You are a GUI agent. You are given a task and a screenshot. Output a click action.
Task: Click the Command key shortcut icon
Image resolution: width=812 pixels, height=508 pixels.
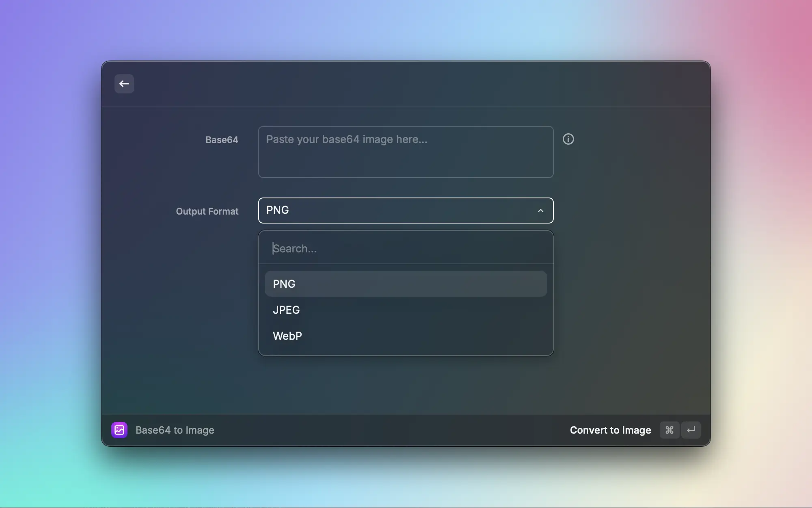pos(669,430)
